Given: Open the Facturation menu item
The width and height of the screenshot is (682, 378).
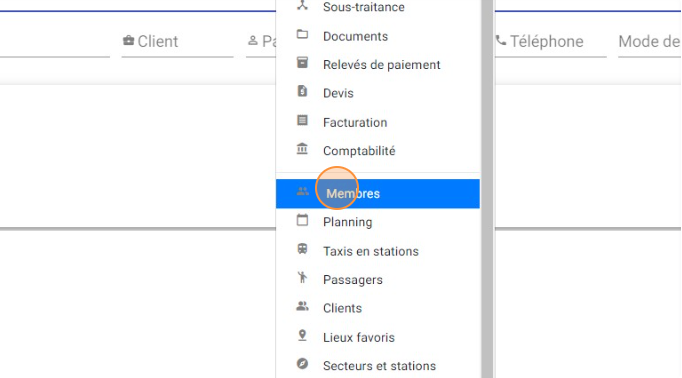Looking at the screenshot, I should coord(378,122).
